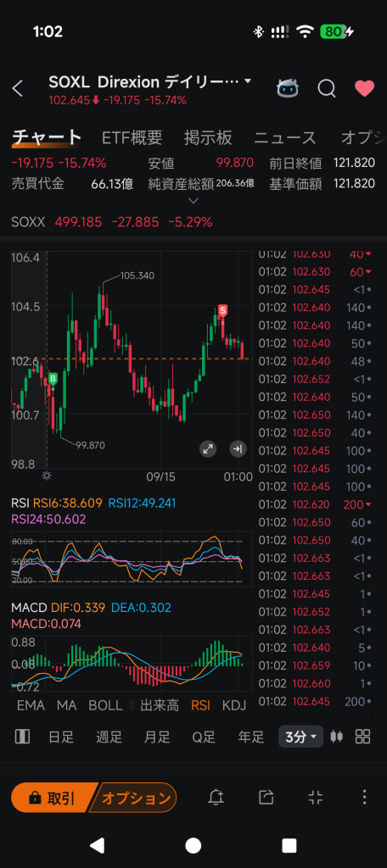Select 年足 yearly timeframe
This screenshot has width=387, height=868.
pos(250,737)
